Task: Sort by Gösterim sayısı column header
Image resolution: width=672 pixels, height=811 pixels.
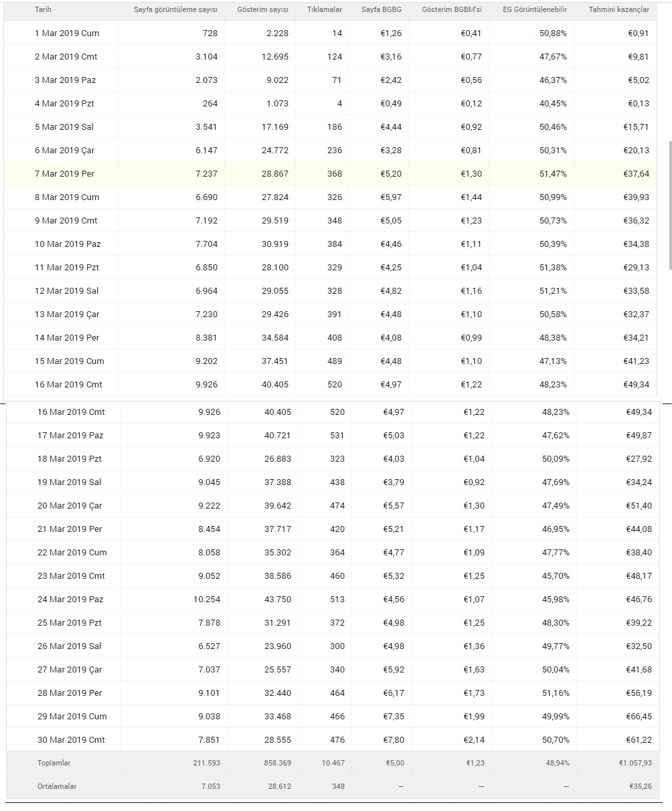Action: coord(263,10)
